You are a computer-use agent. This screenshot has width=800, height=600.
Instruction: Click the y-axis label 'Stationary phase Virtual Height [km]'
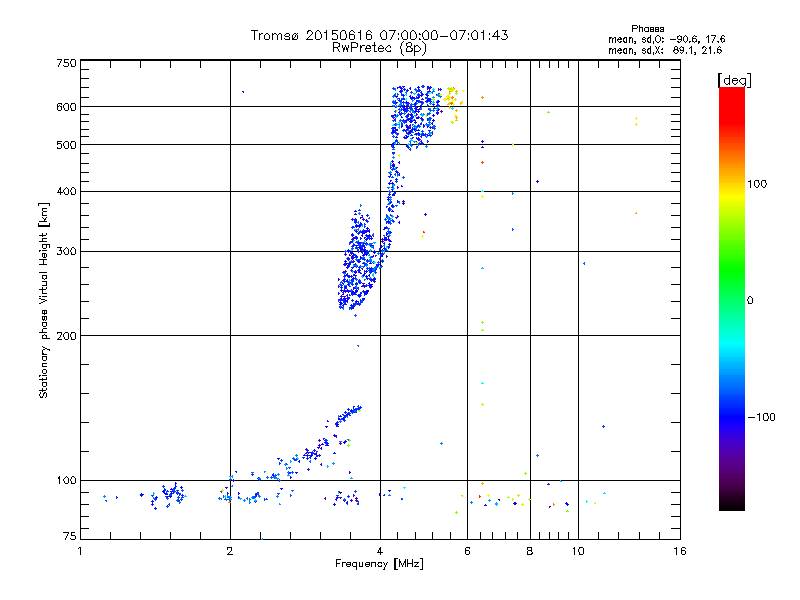click(44, 300)
